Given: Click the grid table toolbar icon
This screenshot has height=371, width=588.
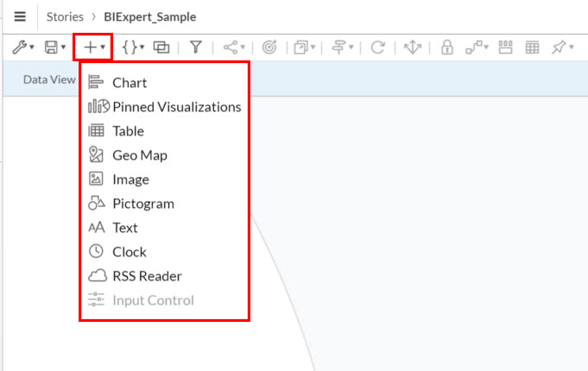Looking at the screenshot, I should pyautogui.click(x=532, y=47).
